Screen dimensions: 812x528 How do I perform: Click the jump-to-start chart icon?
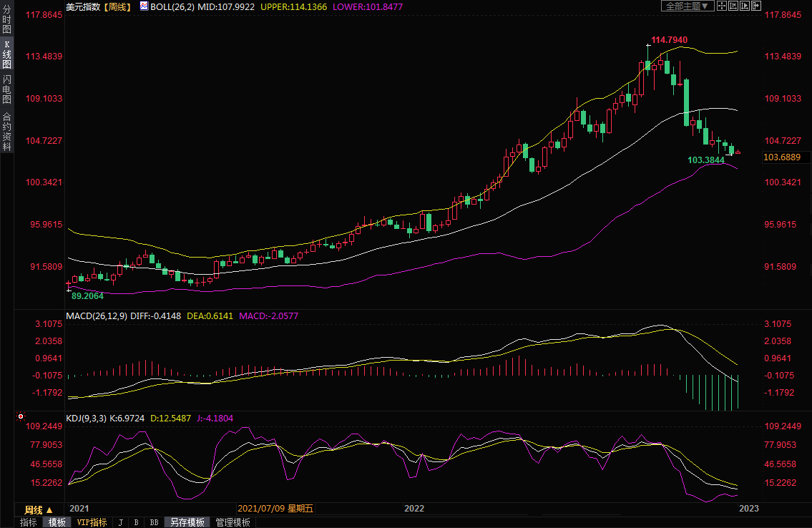point(733,6)
